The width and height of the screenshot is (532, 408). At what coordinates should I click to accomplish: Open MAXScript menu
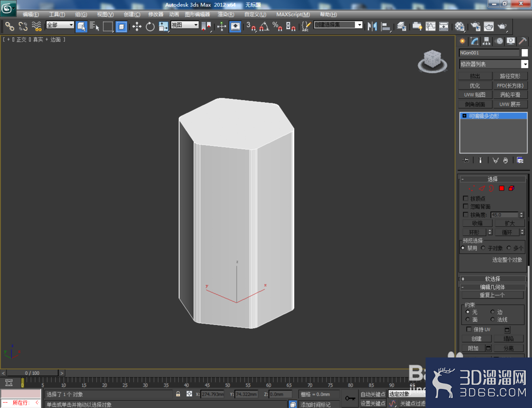click(x=293, y=14)
